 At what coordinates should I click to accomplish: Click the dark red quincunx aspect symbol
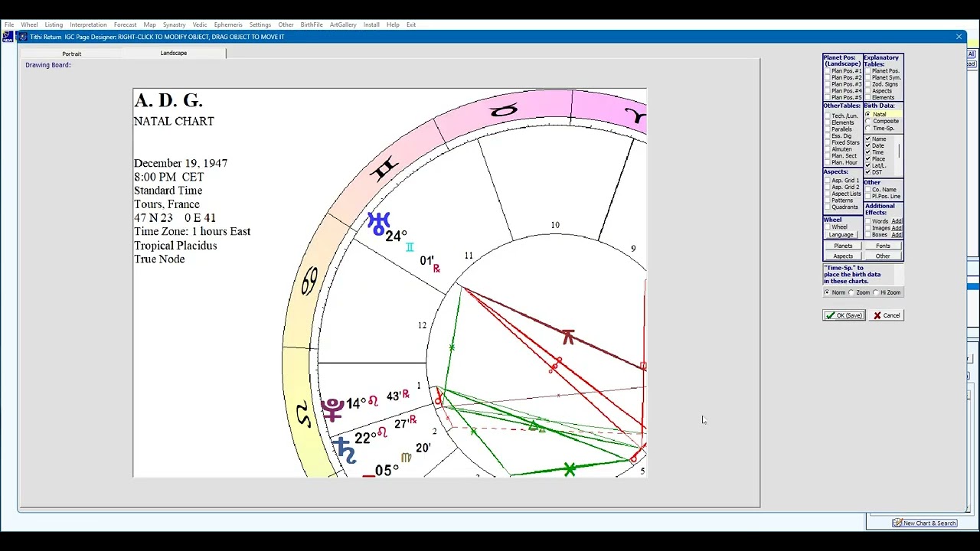[x=567, y=337]
